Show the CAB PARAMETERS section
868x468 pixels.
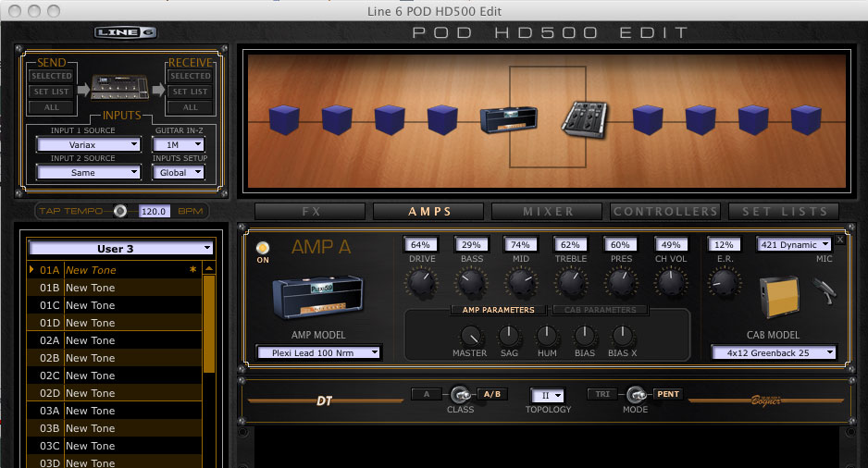point(600,310)
